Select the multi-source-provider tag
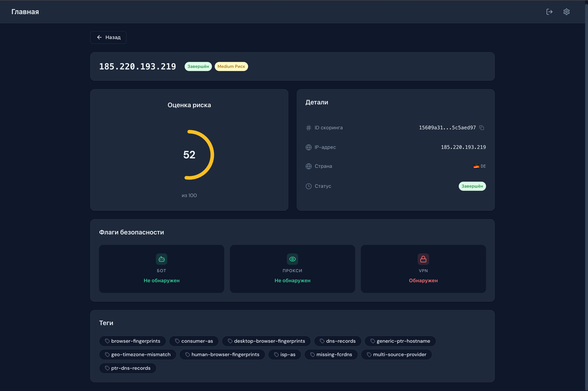Screen dimensions: 588x391 click(396, 355)
